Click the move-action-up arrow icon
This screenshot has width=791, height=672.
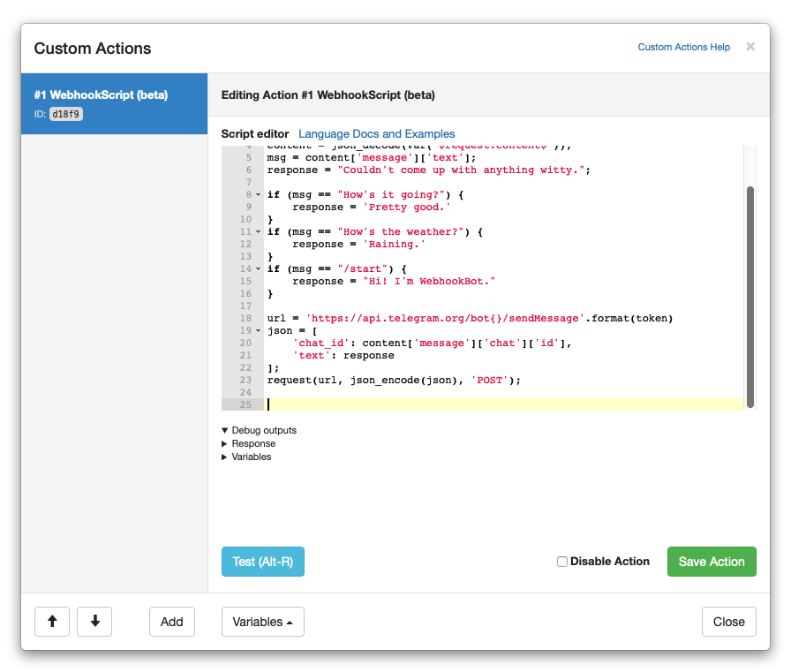click(x=52, y=622)
